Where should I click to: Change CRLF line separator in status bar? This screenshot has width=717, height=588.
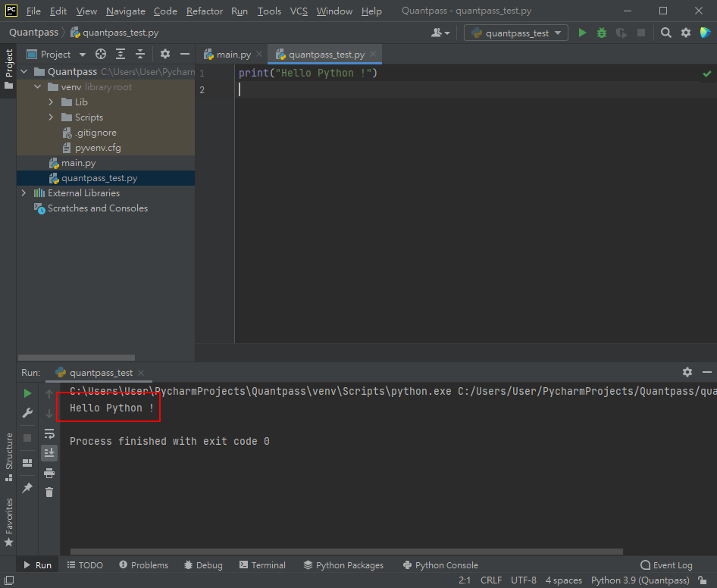pos(491,580)
